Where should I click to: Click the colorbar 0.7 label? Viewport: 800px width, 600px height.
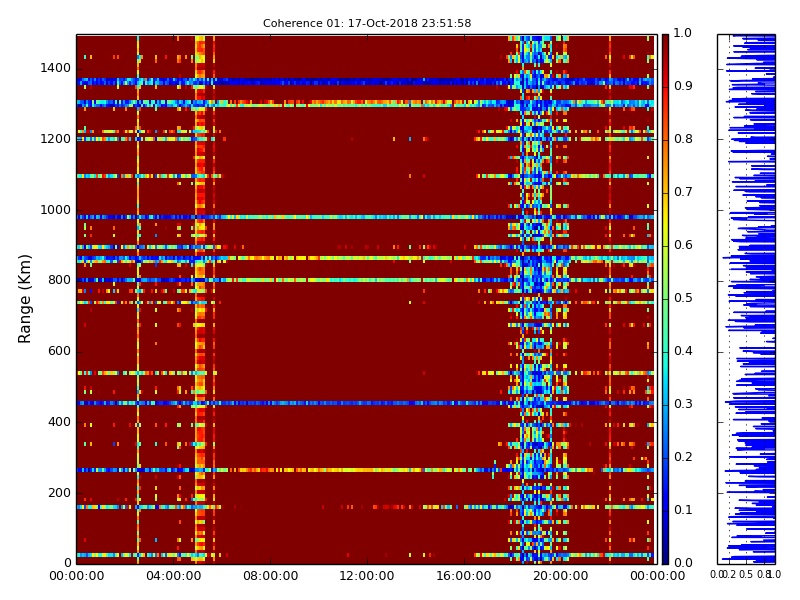point(683,192)
